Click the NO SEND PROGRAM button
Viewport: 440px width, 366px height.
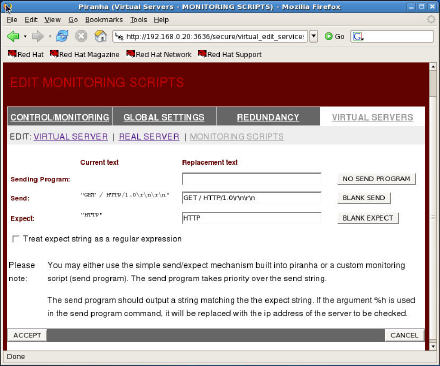tap(376, 179)
